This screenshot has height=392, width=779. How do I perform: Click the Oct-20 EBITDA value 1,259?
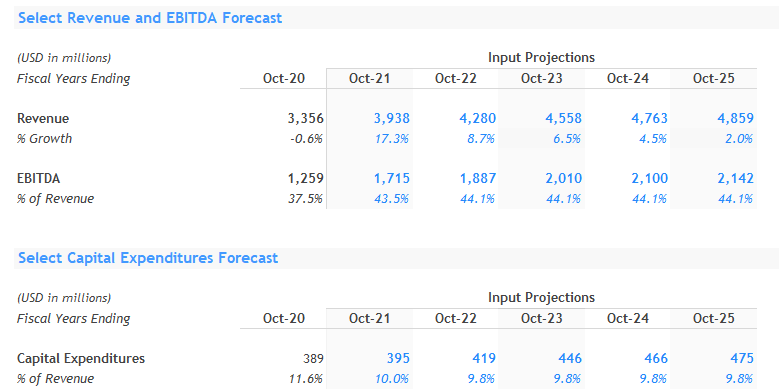pyautogui.click(x=306, y=178)
